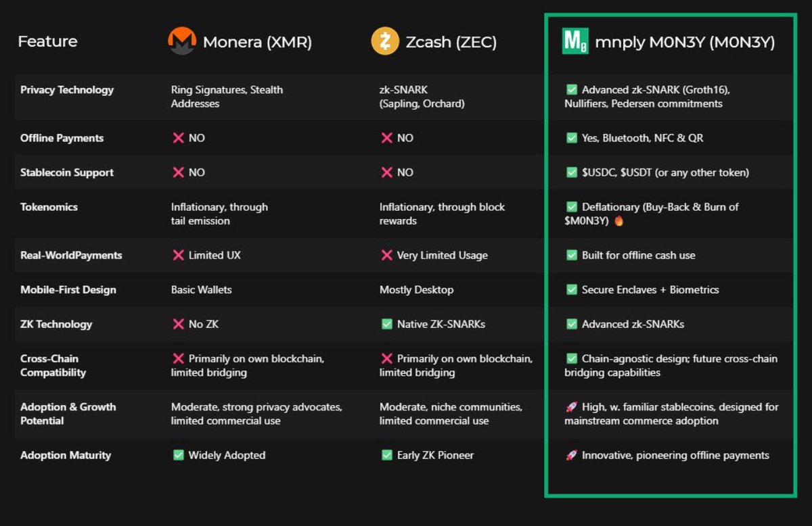Select the green check beside "Early ZK Pioneer"
The width and height of the screenshot is (812, 526).
pyautogui.click(x=387, y=455)
